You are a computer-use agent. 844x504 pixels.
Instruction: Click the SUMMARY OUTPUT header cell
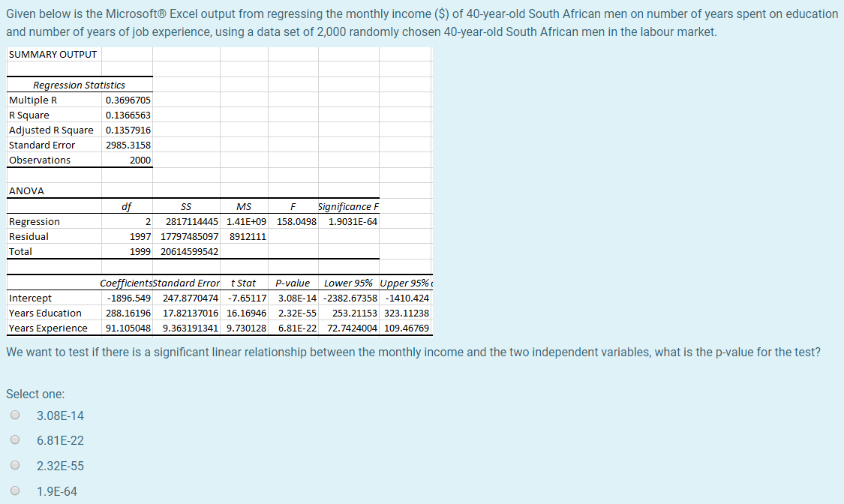[52, 54]
